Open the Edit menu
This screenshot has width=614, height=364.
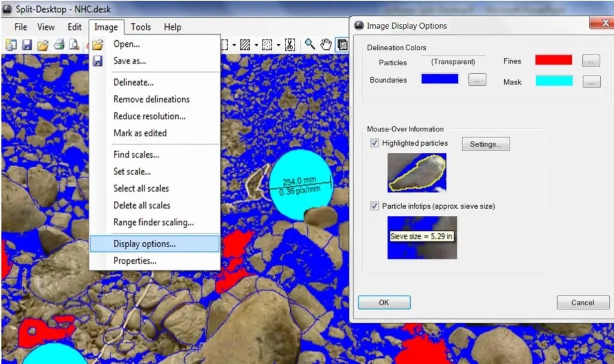pos(74,27)
